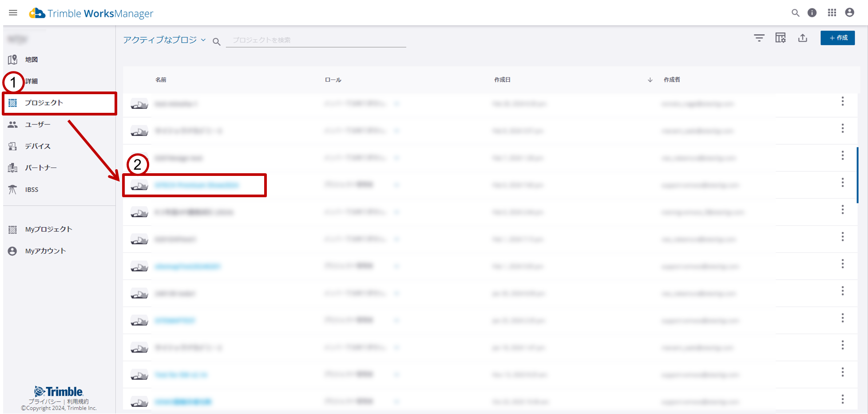Open the info icon in header
This screenshot has width=868, height=414.
tap(812, 13)
